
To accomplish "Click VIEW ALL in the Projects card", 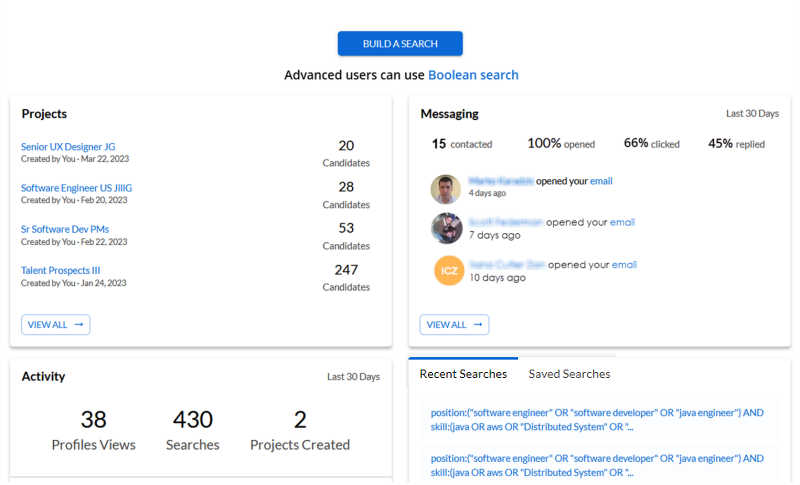I will [x=56, y=325].
